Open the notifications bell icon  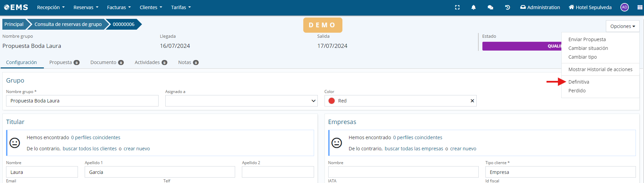tap(473, 7)
